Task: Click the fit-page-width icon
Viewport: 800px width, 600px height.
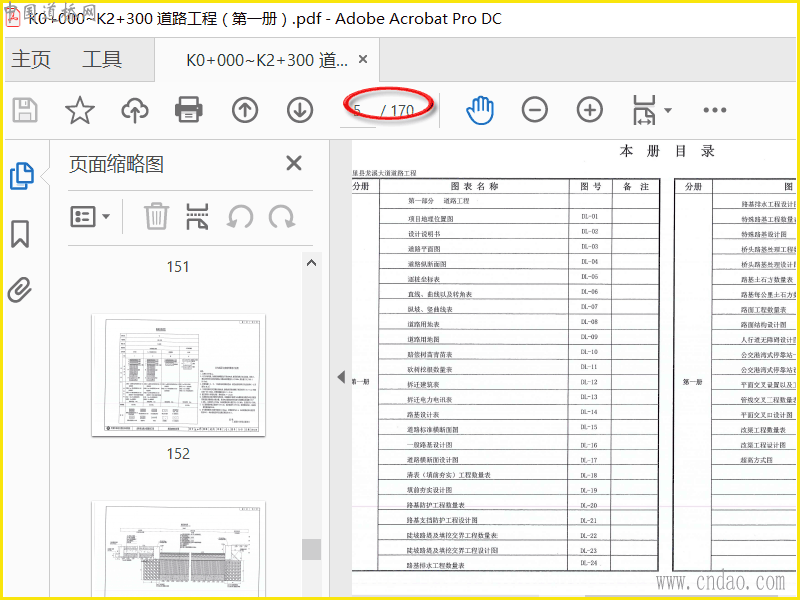Action: [644, 110]
